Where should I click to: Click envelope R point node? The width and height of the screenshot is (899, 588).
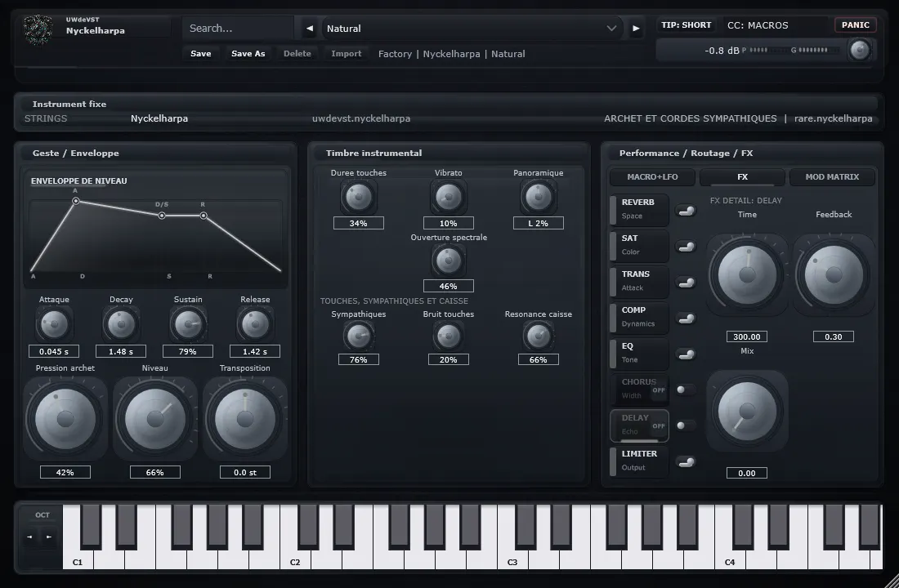(x=204, y=216)
